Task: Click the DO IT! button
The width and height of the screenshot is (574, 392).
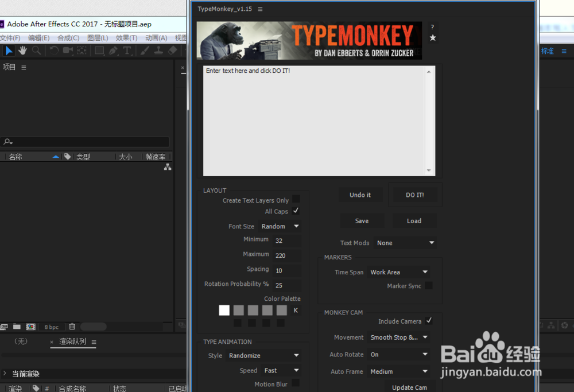Action: [415, 195]
